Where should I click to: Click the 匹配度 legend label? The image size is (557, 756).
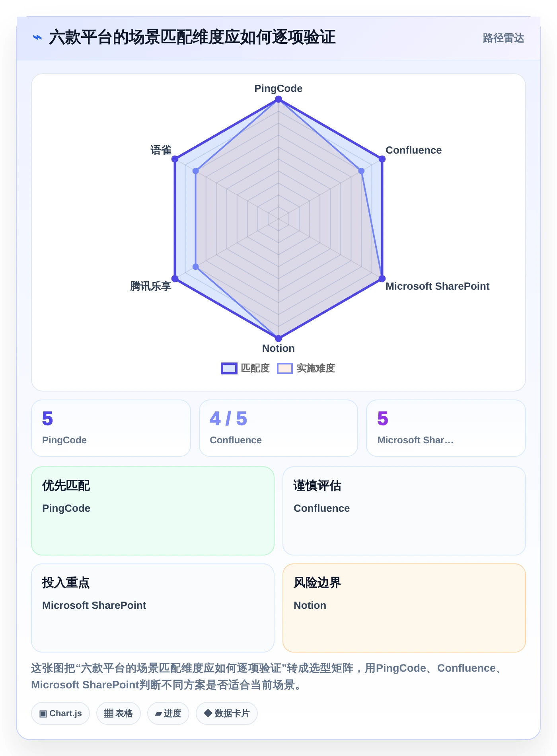tap(255, 368)
